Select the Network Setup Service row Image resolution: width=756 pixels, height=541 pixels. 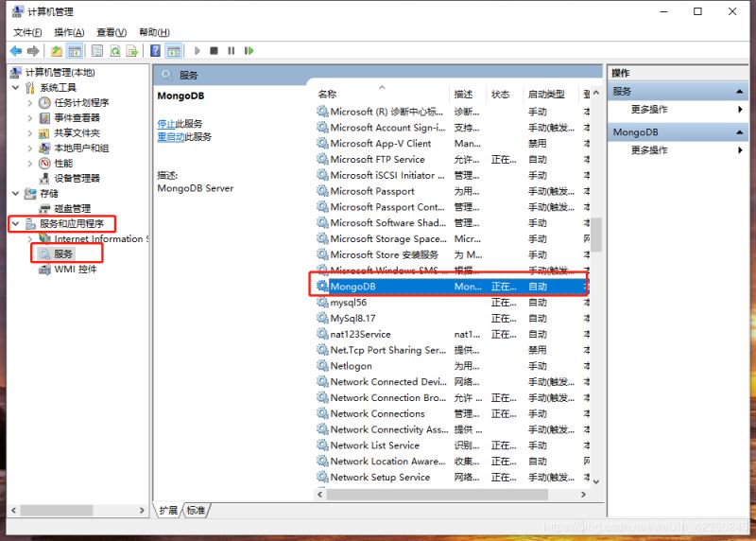(x=453, y=478)
